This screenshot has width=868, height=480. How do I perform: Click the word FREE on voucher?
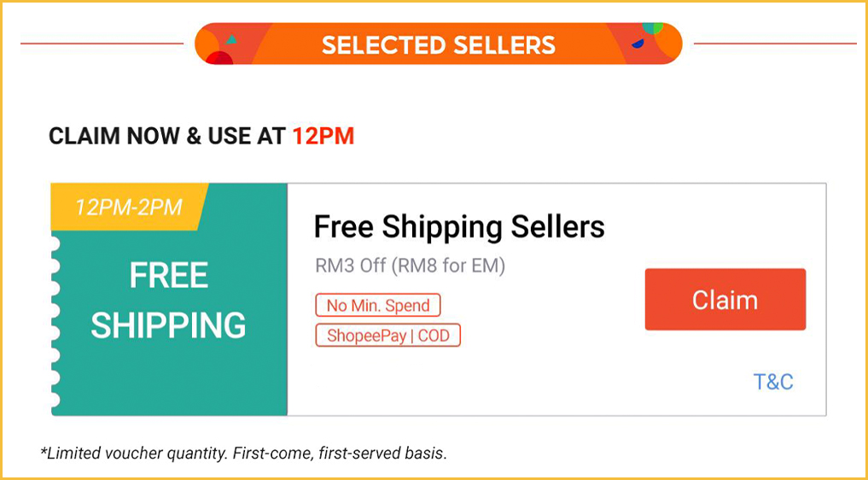click(168, 276)
